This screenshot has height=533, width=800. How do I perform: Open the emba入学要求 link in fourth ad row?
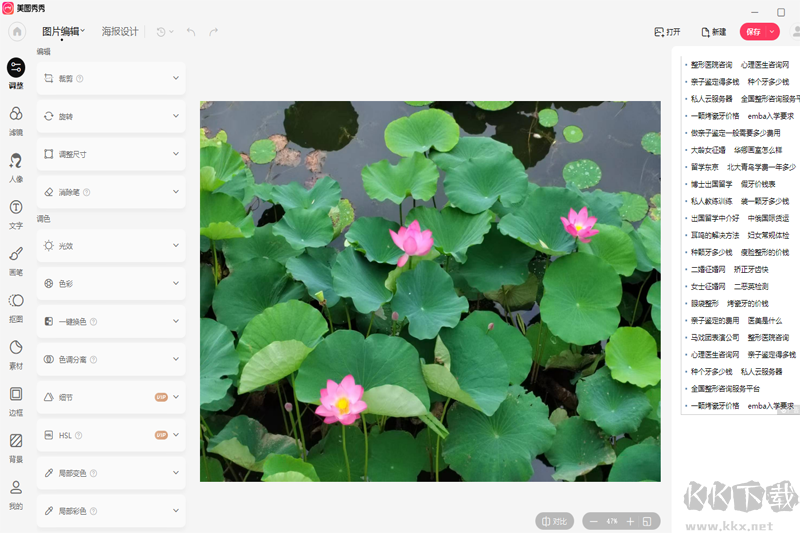click(x=771, y=116)
